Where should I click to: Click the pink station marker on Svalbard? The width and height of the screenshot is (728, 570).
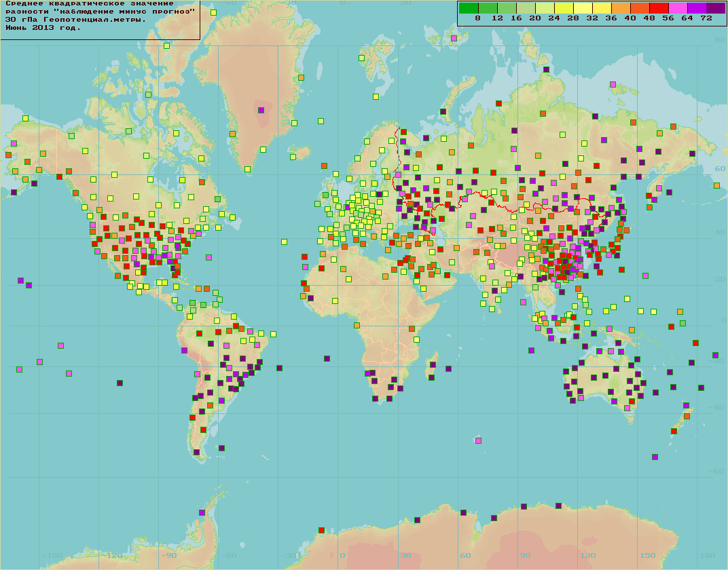pos(454,39)
